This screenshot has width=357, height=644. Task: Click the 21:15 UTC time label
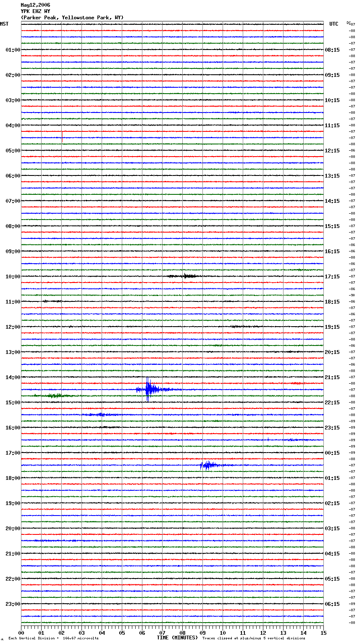click(x=332, y=377)
